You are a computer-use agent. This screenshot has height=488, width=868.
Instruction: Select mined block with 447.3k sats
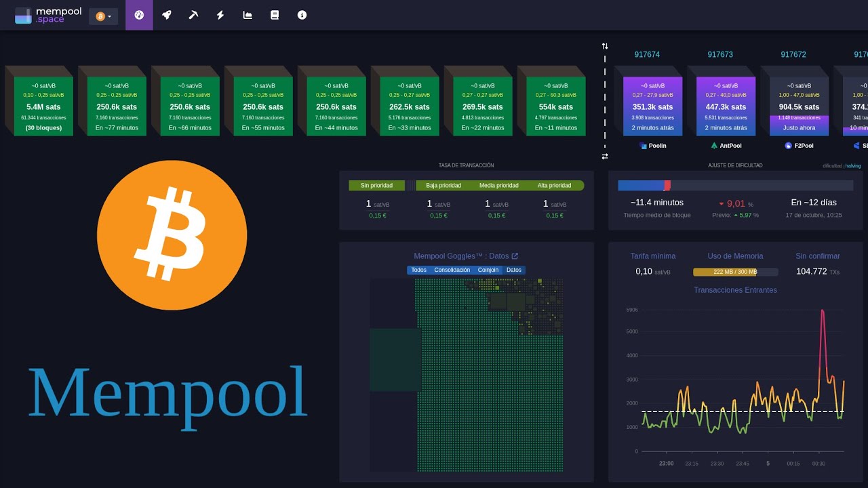(x=726, y=106)
